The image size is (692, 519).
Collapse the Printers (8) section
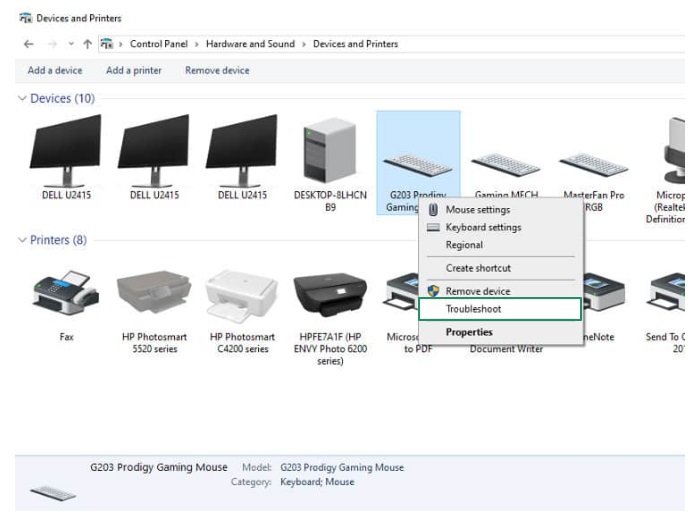point(22,240)
